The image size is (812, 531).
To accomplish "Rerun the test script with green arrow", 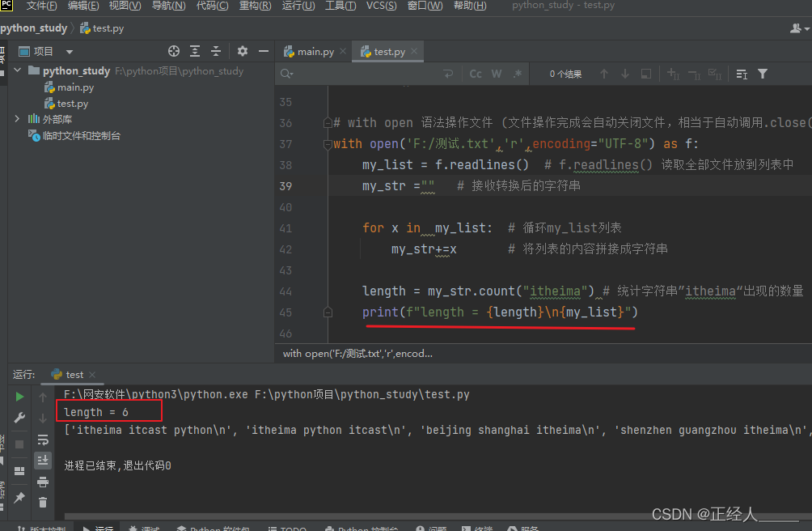I will 19,397.
